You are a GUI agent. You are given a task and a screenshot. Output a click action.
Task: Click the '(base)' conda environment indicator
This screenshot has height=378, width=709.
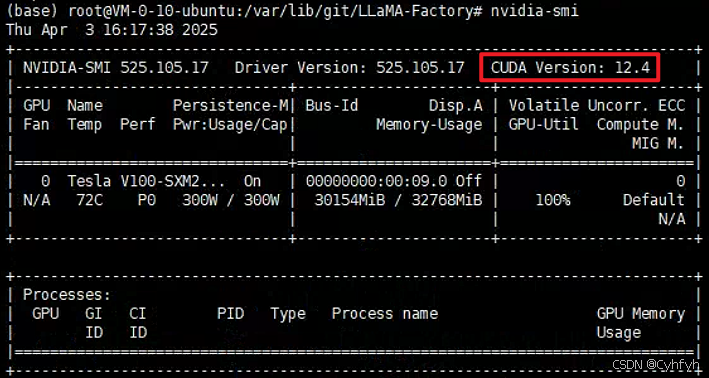click(33, 11)
